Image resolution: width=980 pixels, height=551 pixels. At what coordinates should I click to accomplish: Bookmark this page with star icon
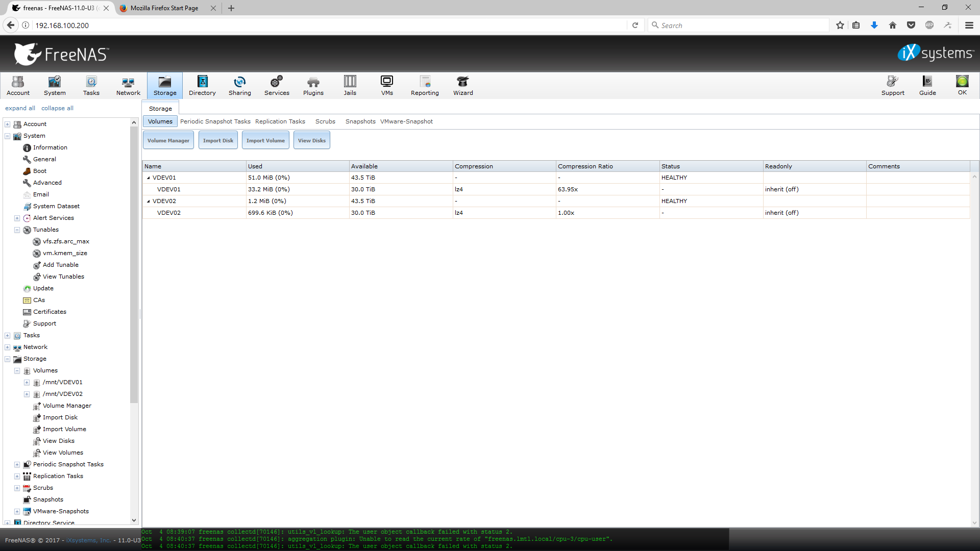(840, 25)
